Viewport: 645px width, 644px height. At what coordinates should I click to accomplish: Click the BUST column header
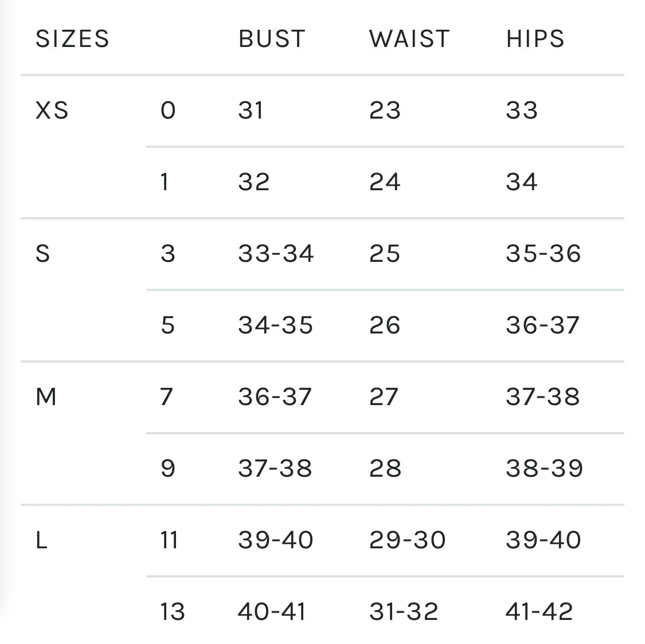pyautogui.click(x=272, y=39)
